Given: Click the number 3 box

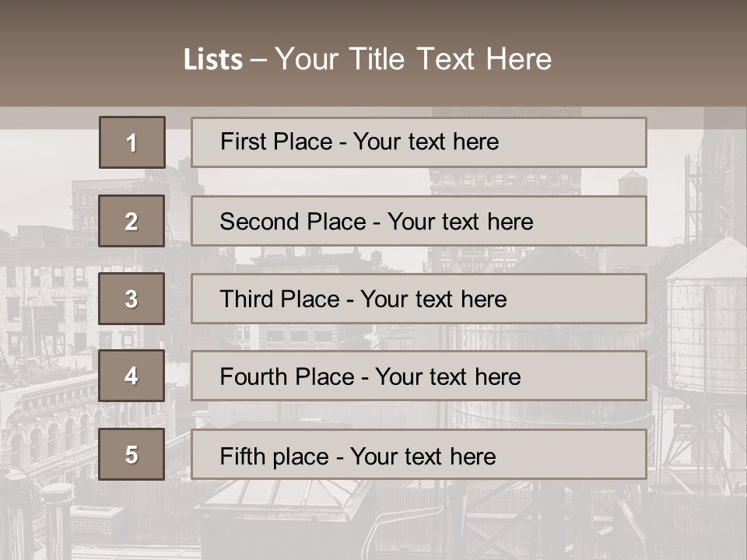Looking at the screenshot, I should [x=132, y=299].
